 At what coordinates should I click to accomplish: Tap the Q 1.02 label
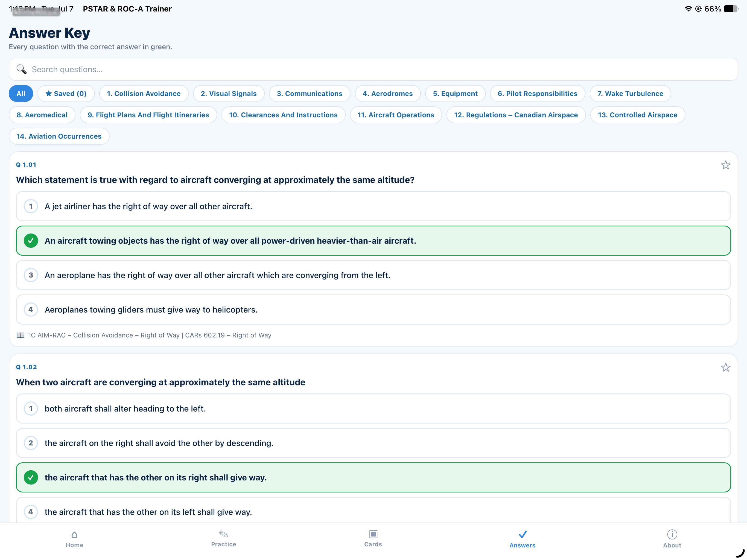coord(26,367)
